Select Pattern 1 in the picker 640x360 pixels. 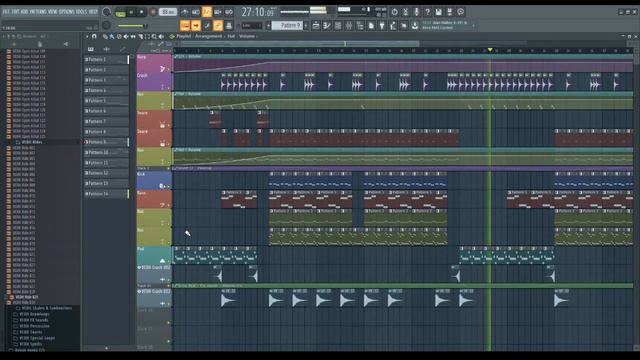pyautogui.click(x=106, y=60)
